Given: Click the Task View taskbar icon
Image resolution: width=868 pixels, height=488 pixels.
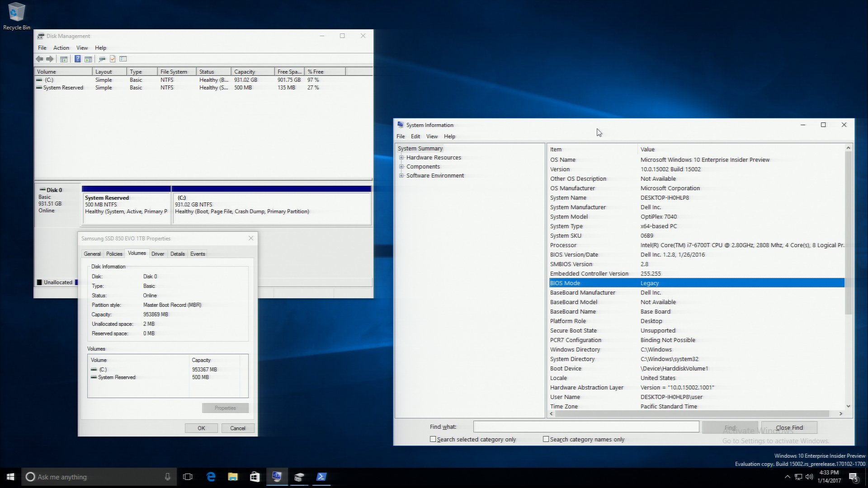Looking at the screenshot, I should pyautogui.click(x=188, y=477).
